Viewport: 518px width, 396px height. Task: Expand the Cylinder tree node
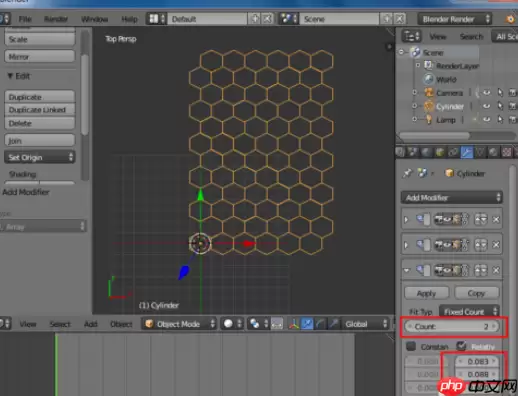[x=415, y=106]
